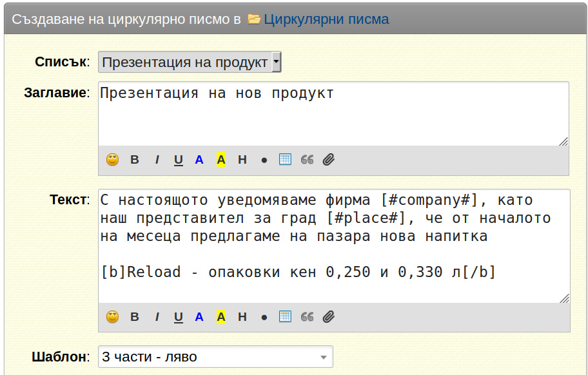588x375 pixels.
Task: Choose blue text color in Заглавие toolbar
Action: [199, 160]
